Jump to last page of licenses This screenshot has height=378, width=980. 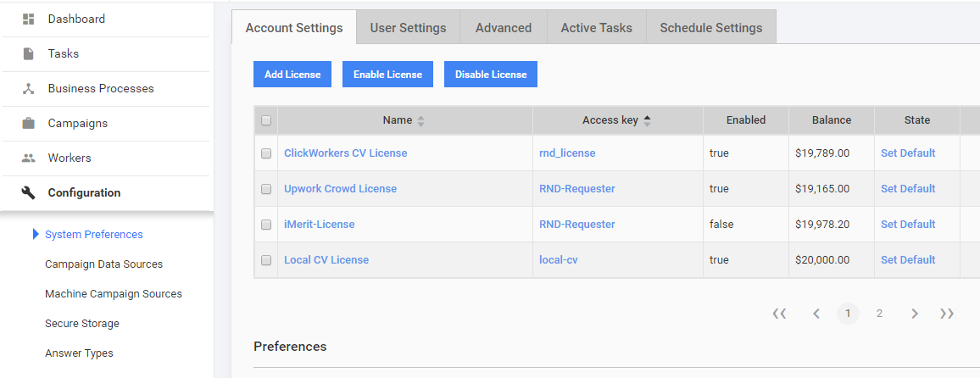[x=947, y=314]
